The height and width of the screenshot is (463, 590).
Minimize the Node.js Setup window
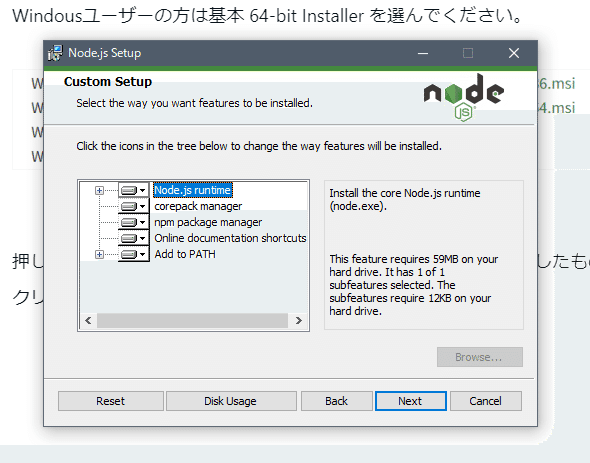(423, 53)
